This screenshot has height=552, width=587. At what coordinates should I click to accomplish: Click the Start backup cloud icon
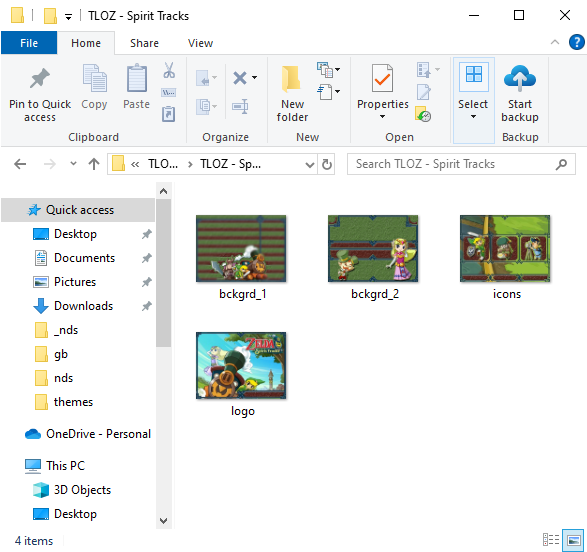520,78
